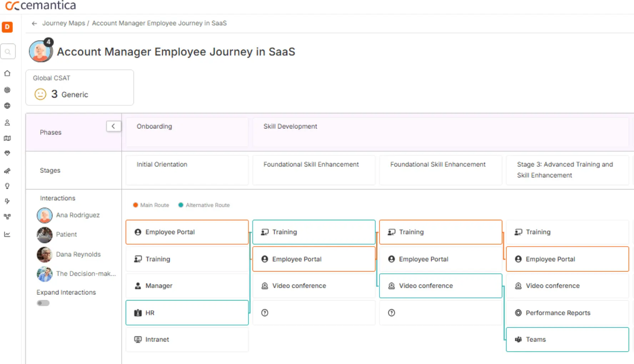This screenshot has height=364, width=634.
Task: Open Training card in Initial Orientation
Action: click(x=187, y=259)
